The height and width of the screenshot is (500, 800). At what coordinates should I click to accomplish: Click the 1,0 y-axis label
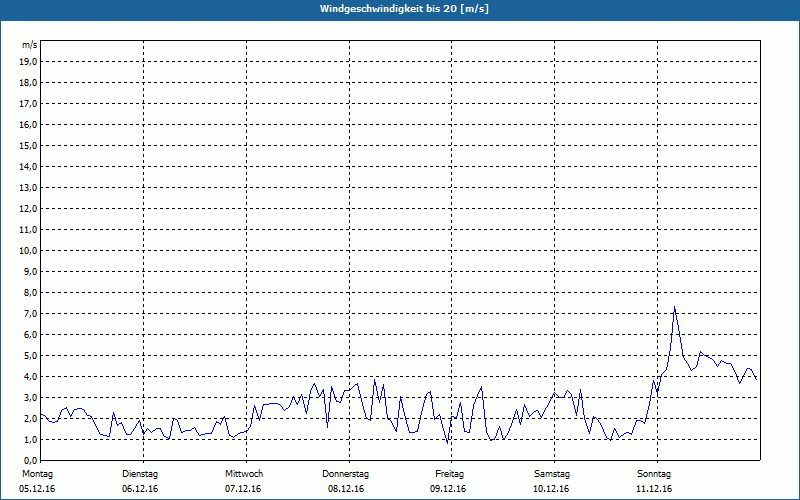(30, 439)
